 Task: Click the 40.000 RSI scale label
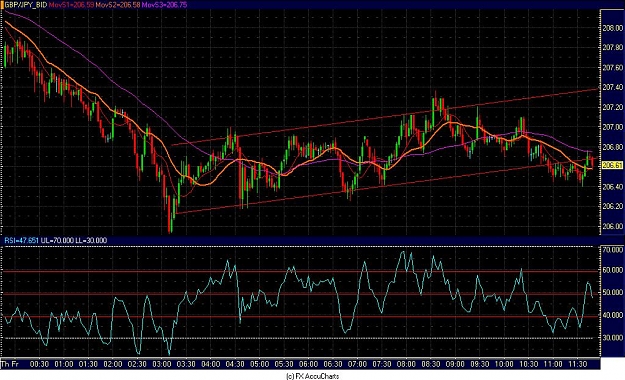click(613, 315)
